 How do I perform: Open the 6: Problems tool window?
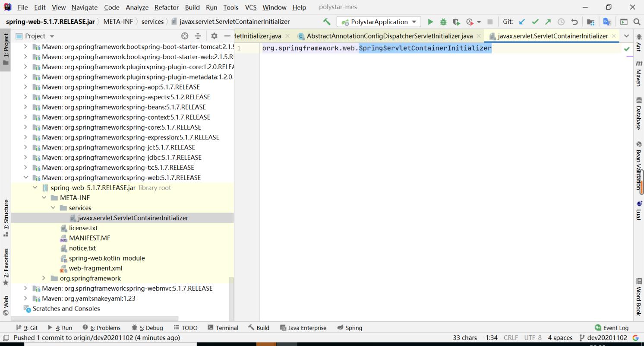click(101, 328)
